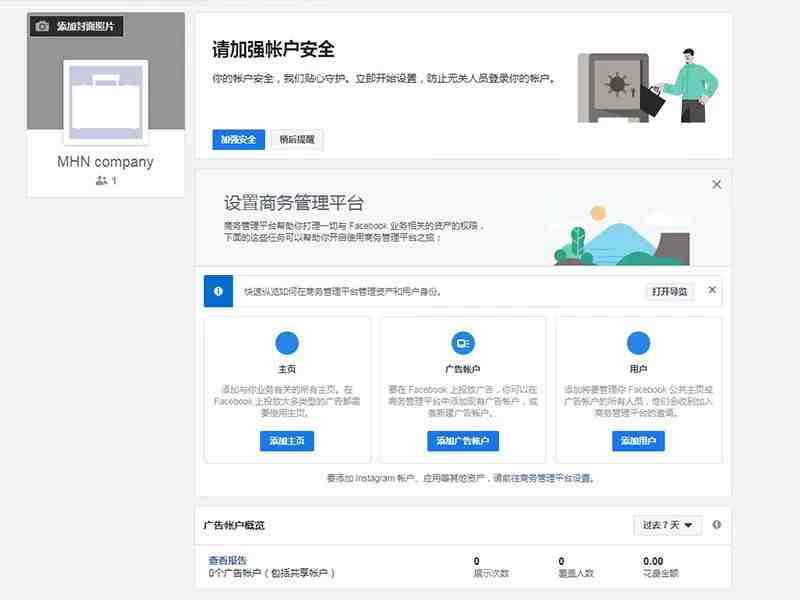Click the 添加主页 button
The height and width of the screenshot is (600, 800).
click(287, 441)
